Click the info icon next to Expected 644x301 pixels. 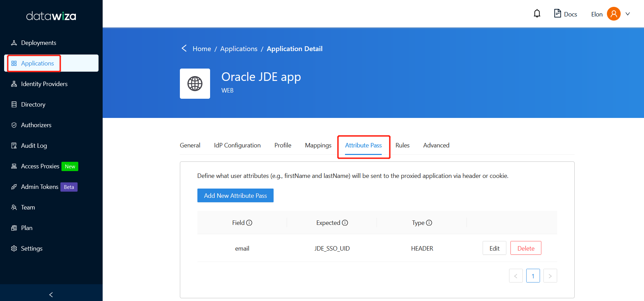pyautogui.click(x=345, y=223)
